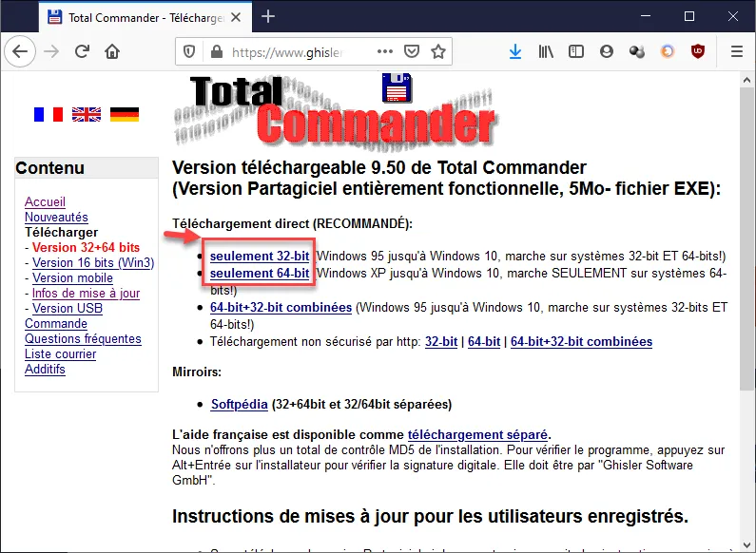Select the British flag for English

pos(87,114)
